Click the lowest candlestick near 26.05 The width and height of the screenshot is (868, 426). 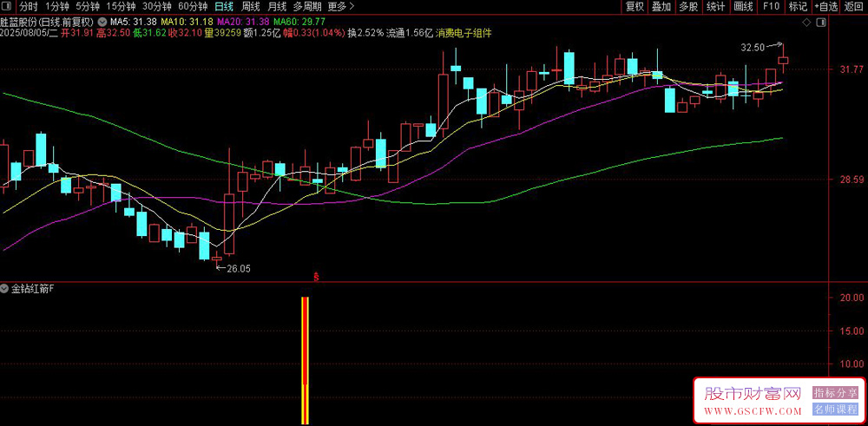pyautogui.click(x=217, y=259)
